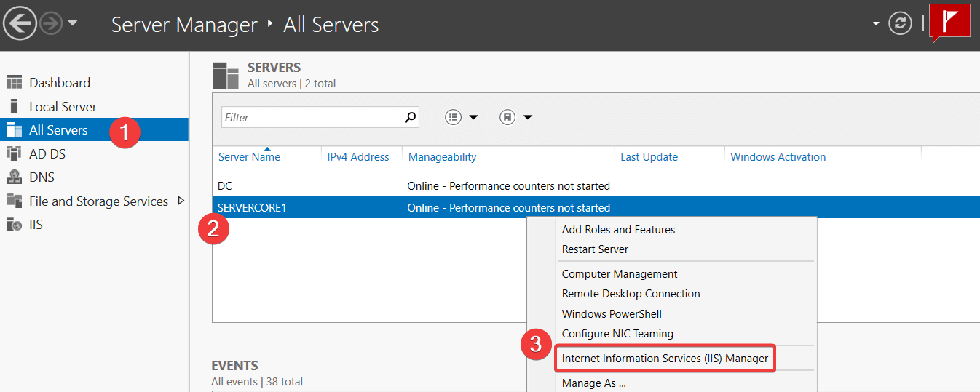Click the Filter text field
Screen dimensions: 980x392
[x=312, y=117]
